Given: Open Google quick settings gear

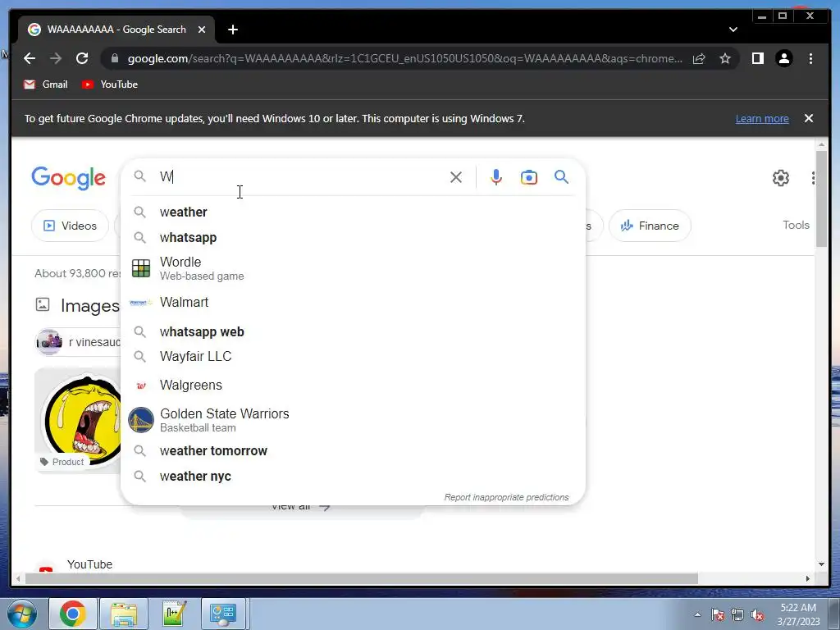Looking at the screenshot, I should (781, 177).
